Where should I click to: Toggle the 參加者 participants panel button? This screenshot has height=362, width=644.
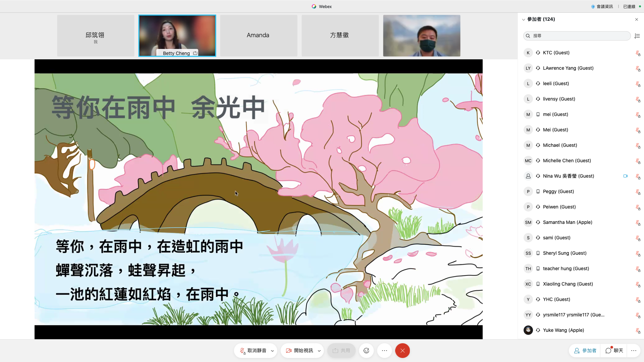[585, 351]
